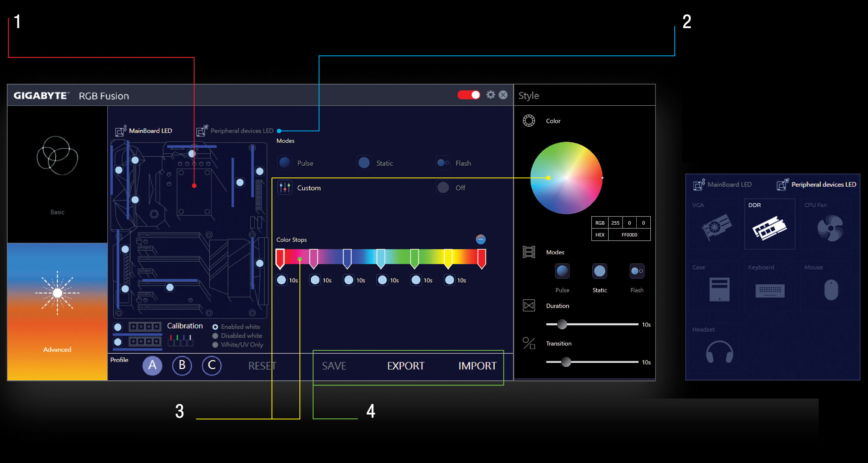Screen dimensions: 868x463
Task: Select the pink color stop marker
Action: pyautogui.click(x=313, y=259)
